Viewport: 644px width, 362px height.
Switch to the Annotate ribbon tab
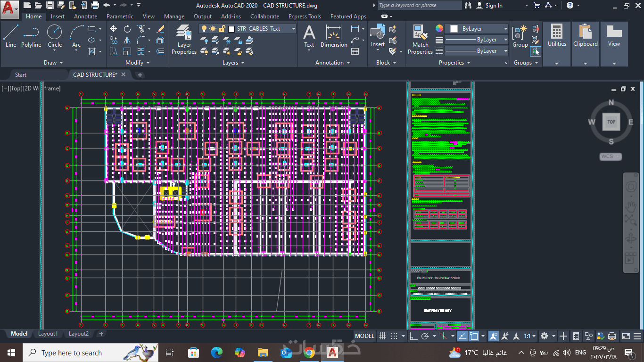pyautogui.click(x=85, y=16)
